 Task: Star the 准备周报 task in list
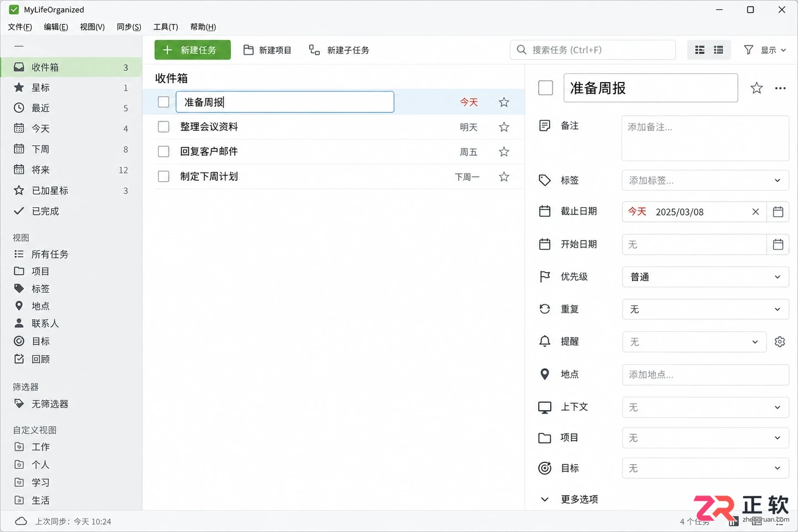[504, 102]
